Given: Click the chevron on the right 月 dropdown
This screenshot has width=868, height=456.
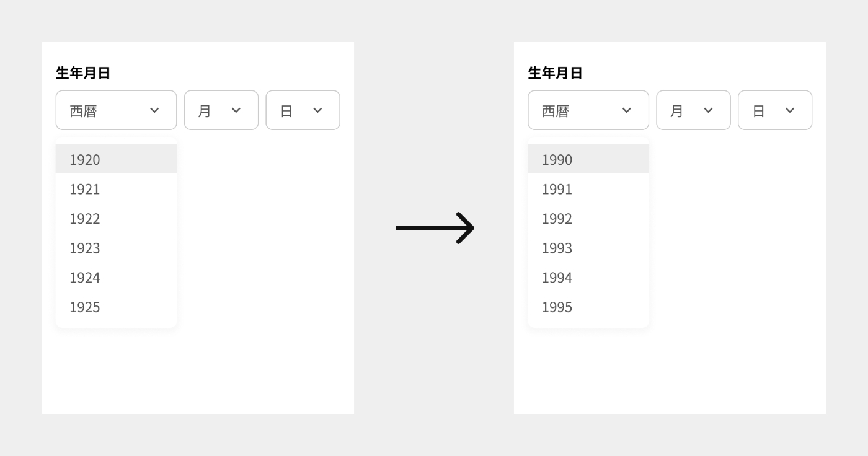Looking at the screenshot, I should click(x=709, y=110).
